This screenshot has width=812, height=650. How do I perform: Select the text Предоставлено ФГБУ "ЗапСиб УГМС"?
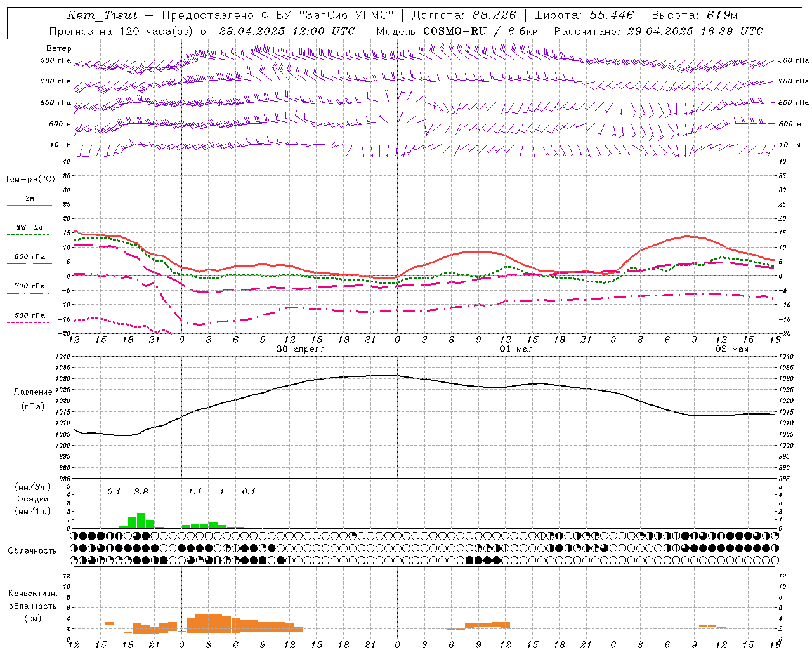pos(278,15)
